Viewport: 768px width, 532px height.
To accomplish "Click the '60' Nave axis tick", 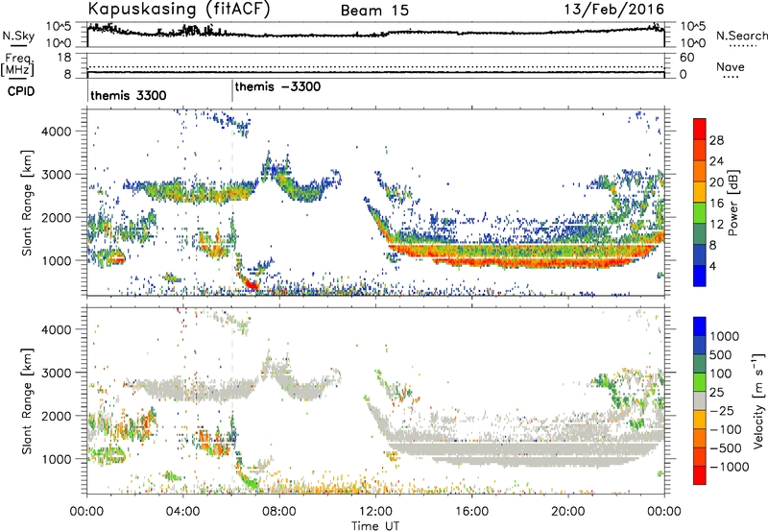I will (687, 58).
